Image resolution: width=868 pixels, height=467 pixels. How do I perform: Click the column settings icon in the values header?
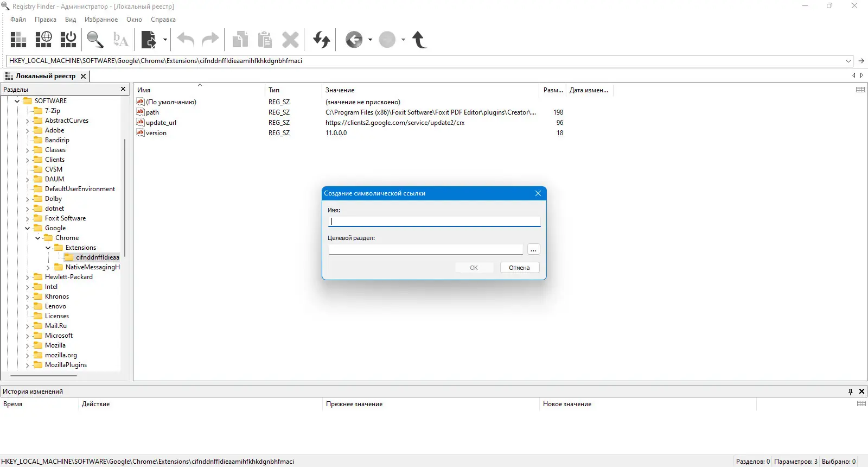point(860,90)
